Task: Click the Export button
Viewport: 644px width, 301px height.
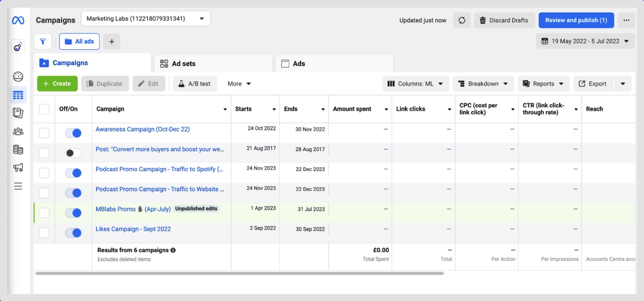Action: click(x=594, y=83)
